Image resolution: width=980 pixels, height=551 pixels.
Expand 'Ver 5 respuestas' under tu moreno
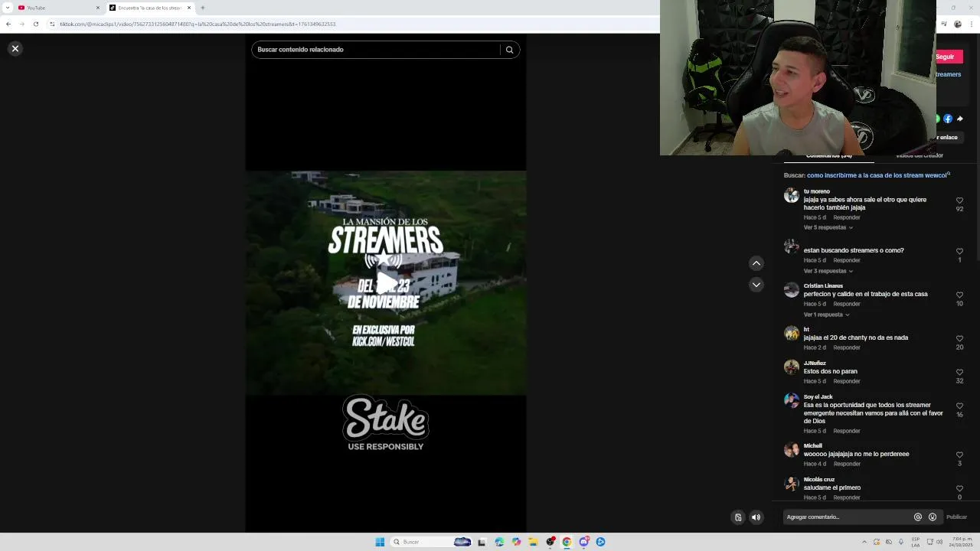(828, 227)
